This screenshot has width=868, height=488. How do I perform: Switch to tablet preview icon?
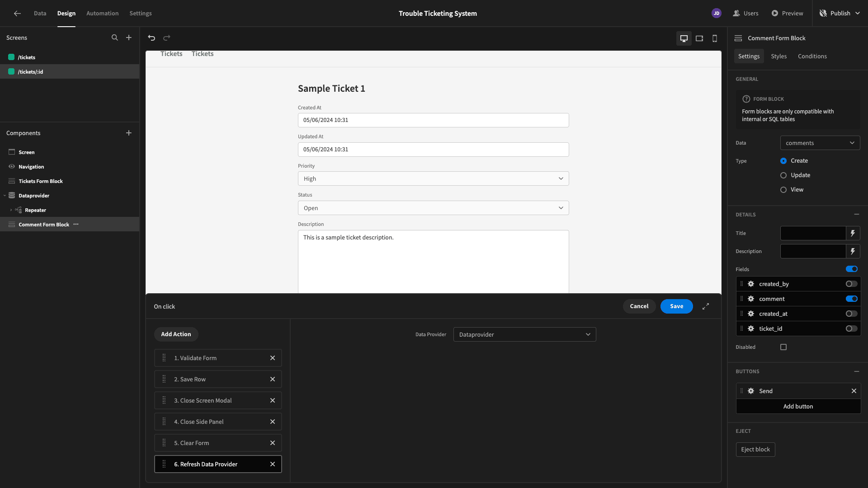(x=699, y=38)
